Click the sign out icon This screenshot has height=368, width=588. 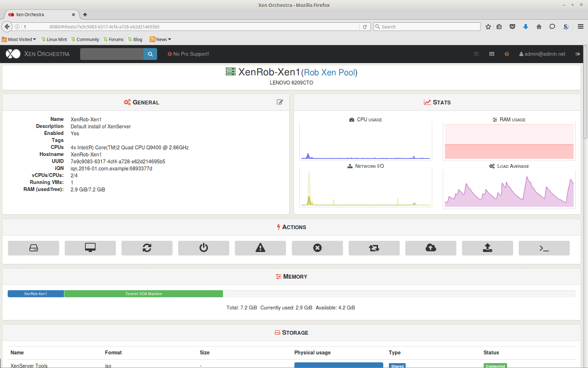click(x=577, y=54)
